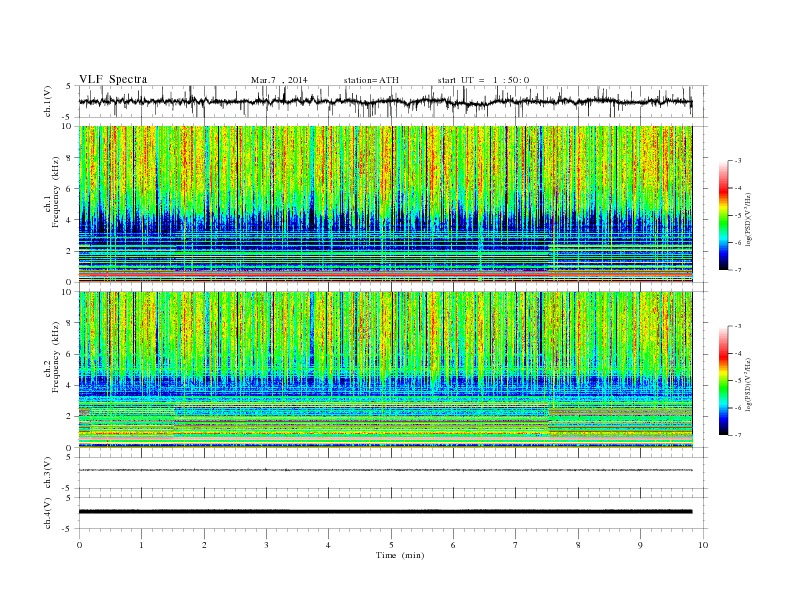Click time axis tick label "4"
Viewport: 792px width, 612px height.
point(328,545)
